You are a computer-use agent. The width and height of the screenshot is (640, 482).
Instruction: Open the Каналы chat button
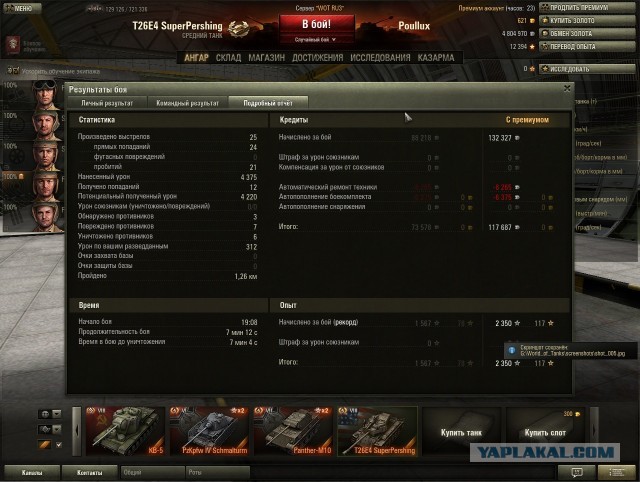[x=32, y=473]
